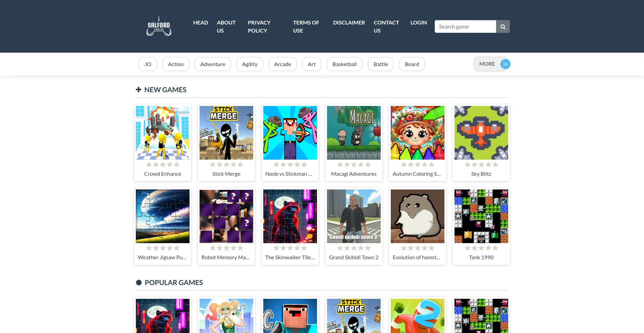Rate Autumn Coloring game with fifth star
The height and width of the screenshot is (333, 644).
tap(432, 165)
